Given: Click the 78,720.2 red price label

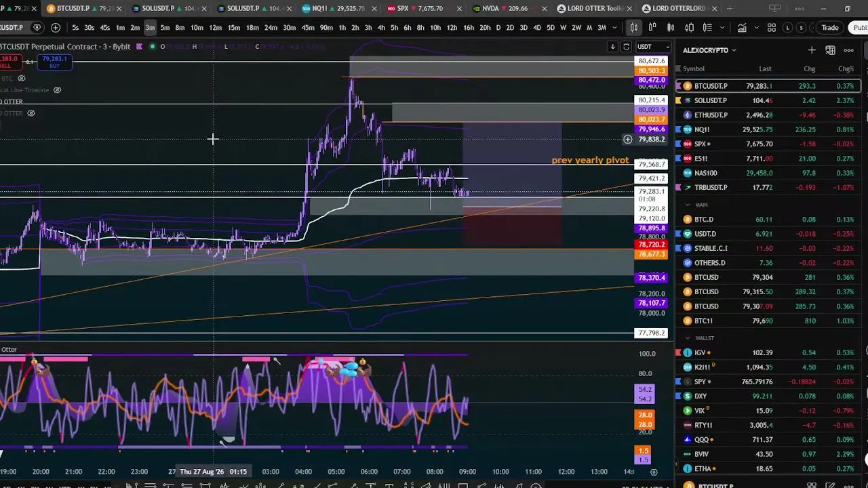Looking at the screenshot, I should pyautogui.click(x=651, y=245).
